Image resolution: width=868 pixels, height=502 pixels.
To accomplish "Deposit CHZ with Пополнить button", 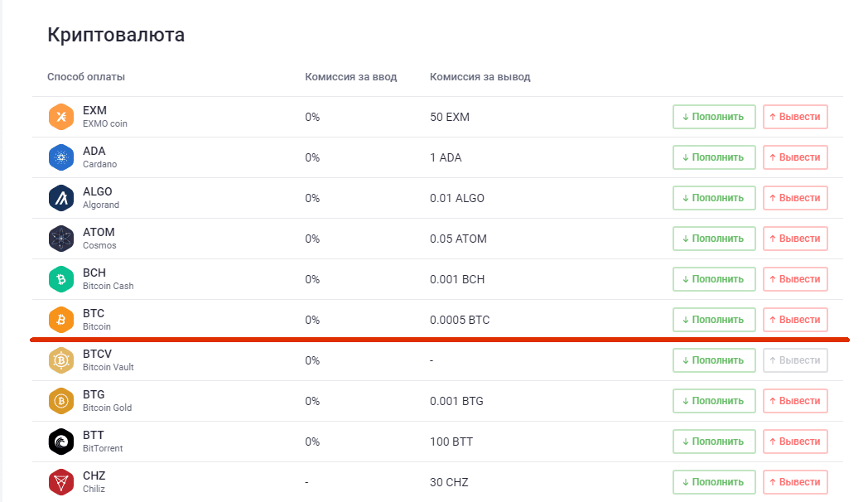I will 714,482.
